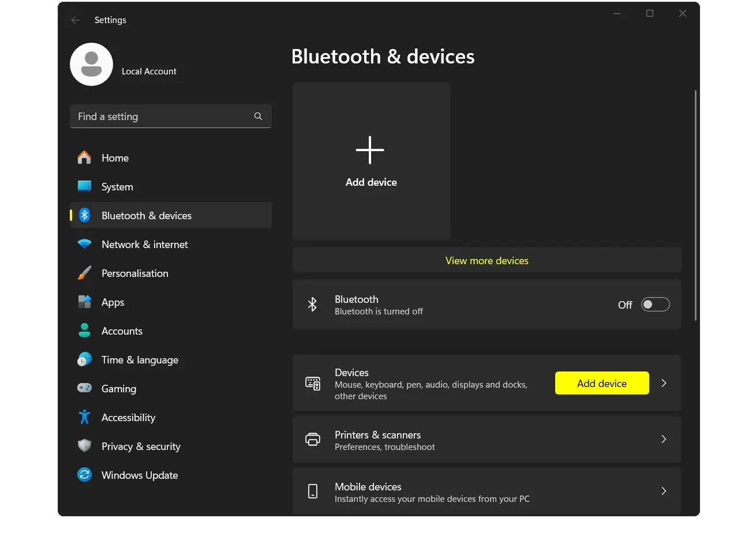Click the Accessibility figure icon
Image resolution: width=756 pixels, height=544 pixels.
click(84, 417)
